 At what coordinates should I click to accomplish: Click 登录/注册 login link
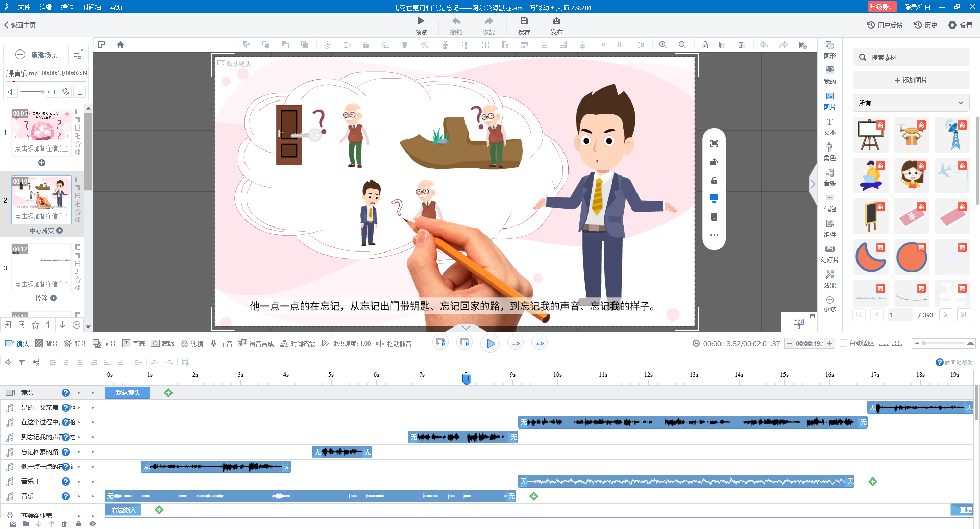click(x=917, y=7)
